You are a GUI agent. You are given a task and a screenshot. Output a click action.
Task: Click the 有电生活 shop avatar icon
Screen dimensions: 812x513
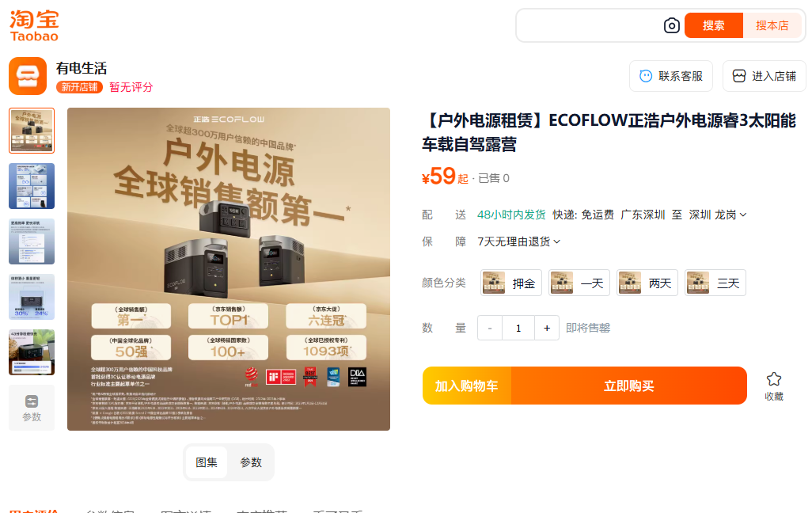28,76
